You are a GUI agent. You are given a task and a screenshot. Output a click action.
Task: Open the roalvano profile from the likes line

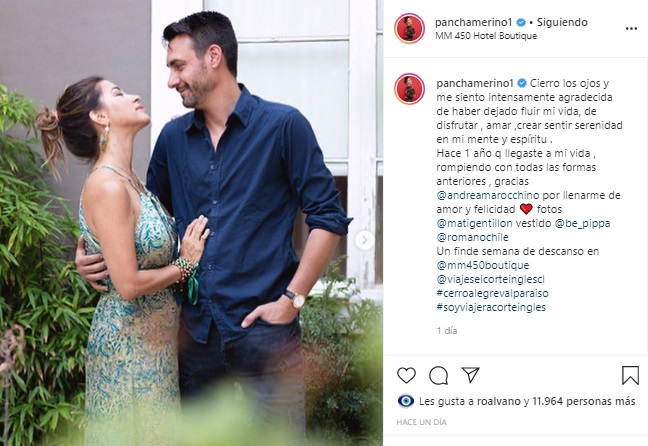(499, 401)
